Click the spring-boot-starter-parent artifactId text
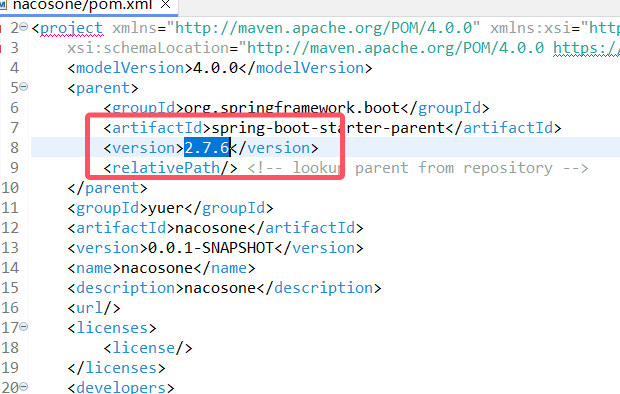620x394 pixels. [x=328, y=128]
